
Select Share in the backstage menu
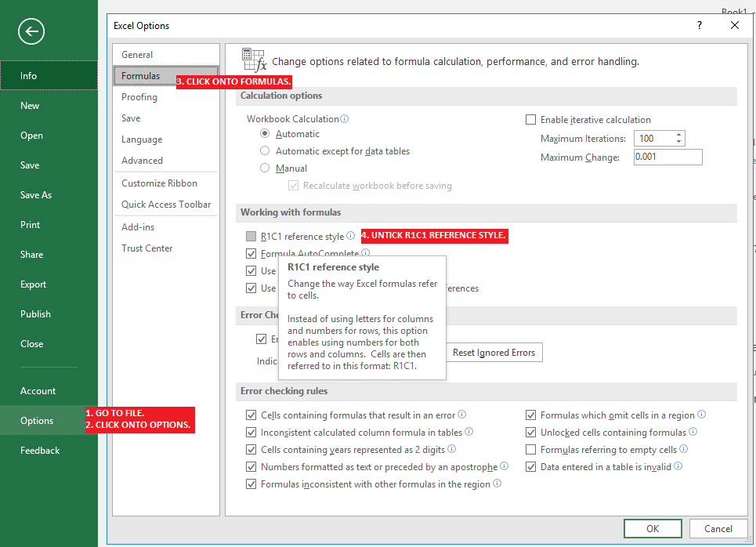click(x=49, y=255)
